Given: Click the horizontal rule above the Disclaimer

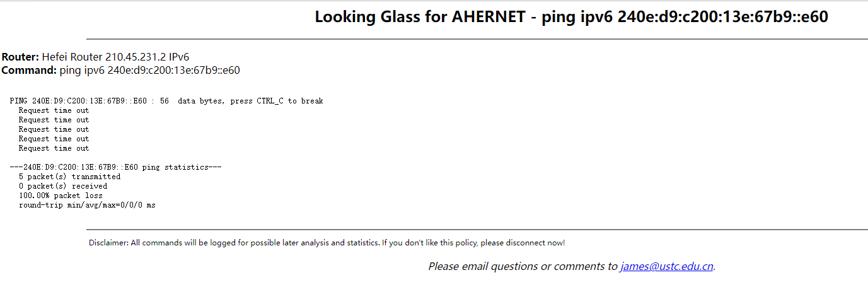Looking at the screenshot, I should (477, 230).
